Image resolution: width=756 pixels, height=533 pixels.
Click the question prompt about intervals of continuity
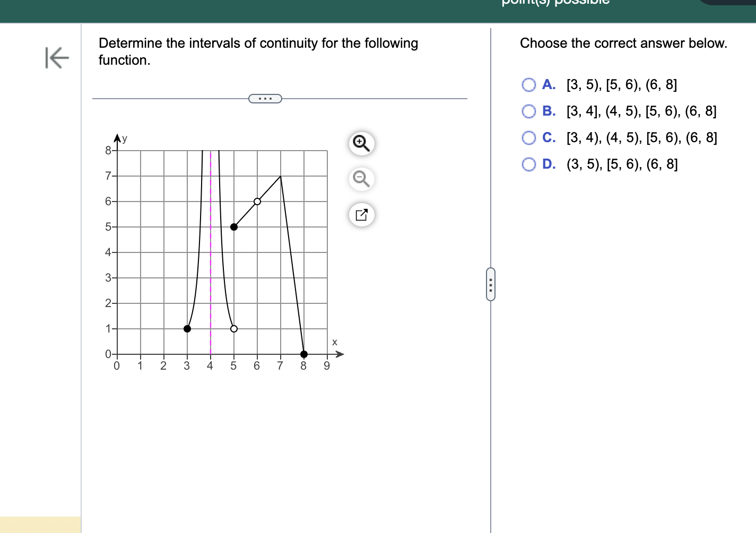pos(258,51)
